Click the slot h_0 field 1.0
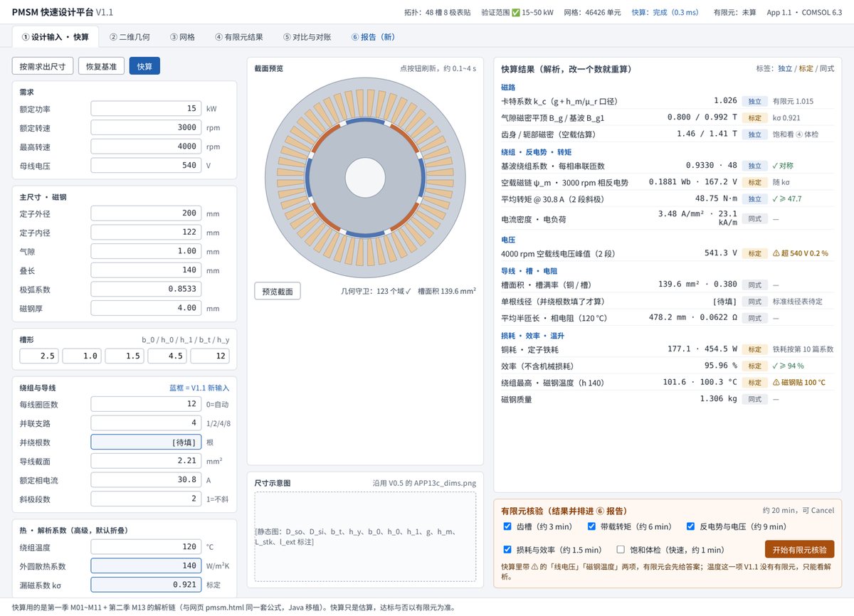Viewport: 854px width, 616px height. (82, 356)
